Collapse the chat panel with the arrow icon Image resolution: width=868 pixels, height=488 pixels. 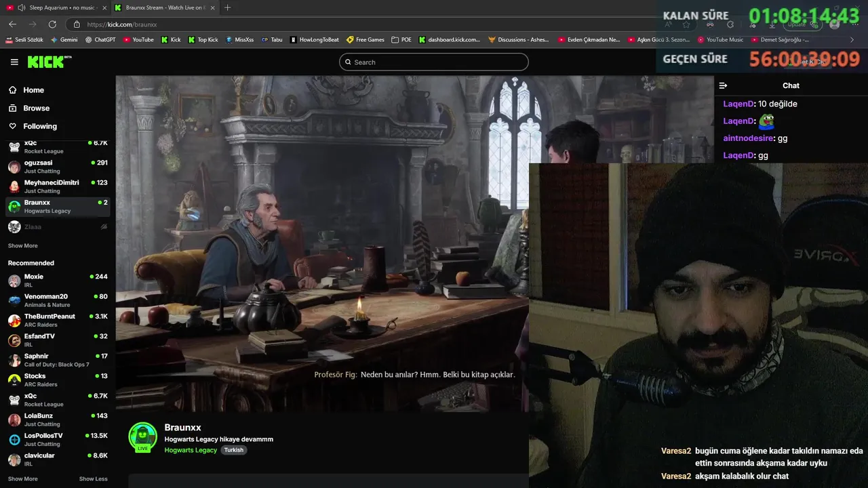[x=723, y=85]
